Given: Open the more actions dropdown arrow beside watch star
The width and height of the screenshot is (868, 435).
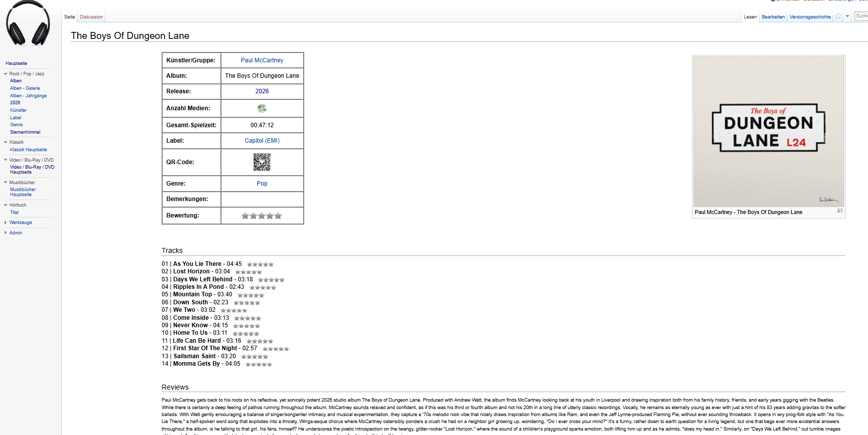Looking at the screenshot, I should coord(847,16).
